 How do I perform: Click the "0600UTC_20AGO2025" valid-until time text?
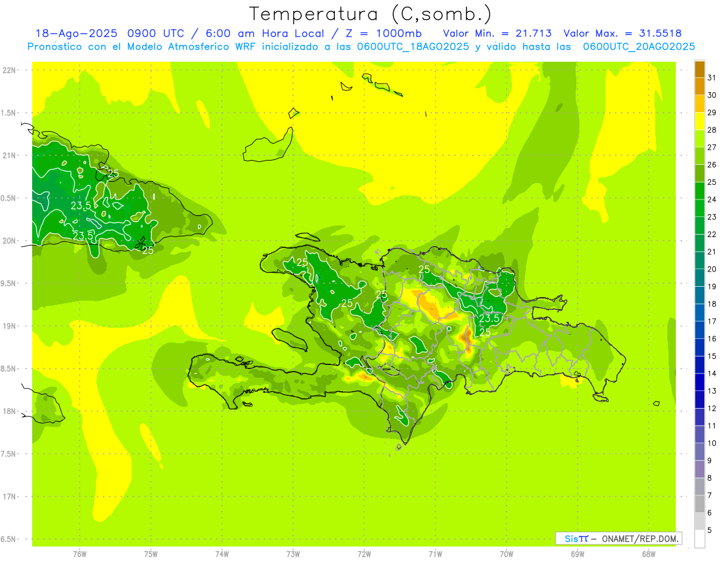pos(638,47)
